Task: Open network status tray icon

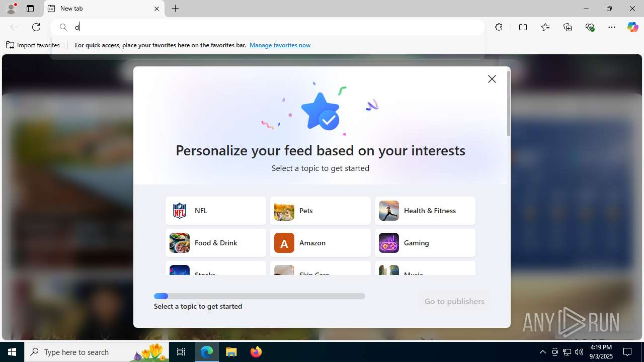Action: tap(567, 352)
